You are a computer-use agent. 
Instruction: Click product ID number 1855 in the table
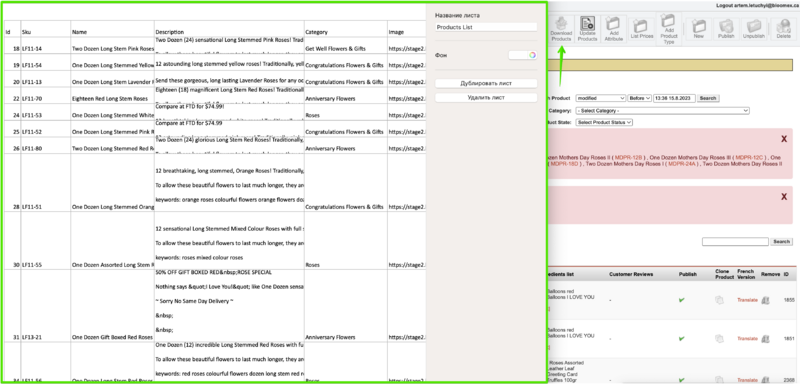coord(789,300)
